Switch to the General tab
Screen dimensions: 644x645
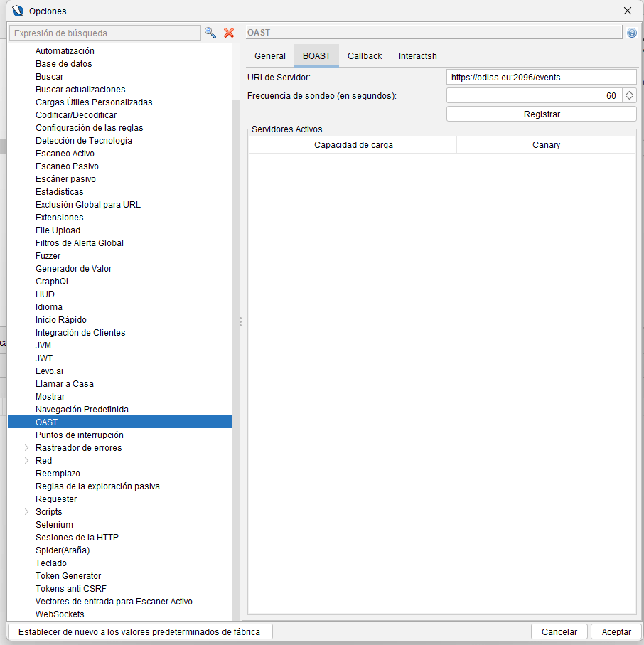(x=270, y=56)
